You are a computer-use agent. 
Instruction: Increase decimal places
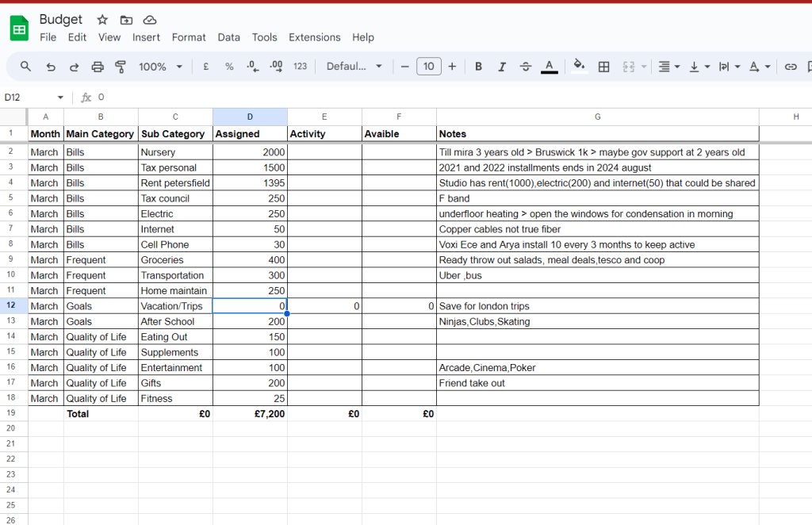(276, 67)
